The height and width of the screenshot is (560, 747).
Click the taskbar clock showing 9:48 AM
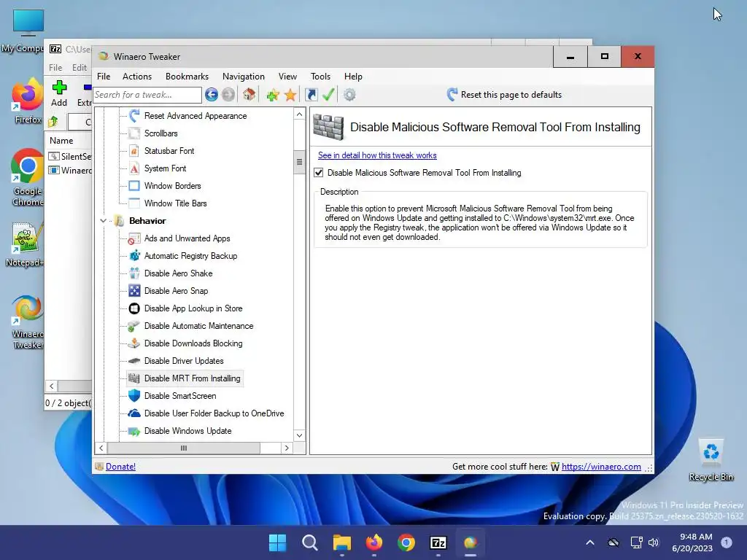692,542
